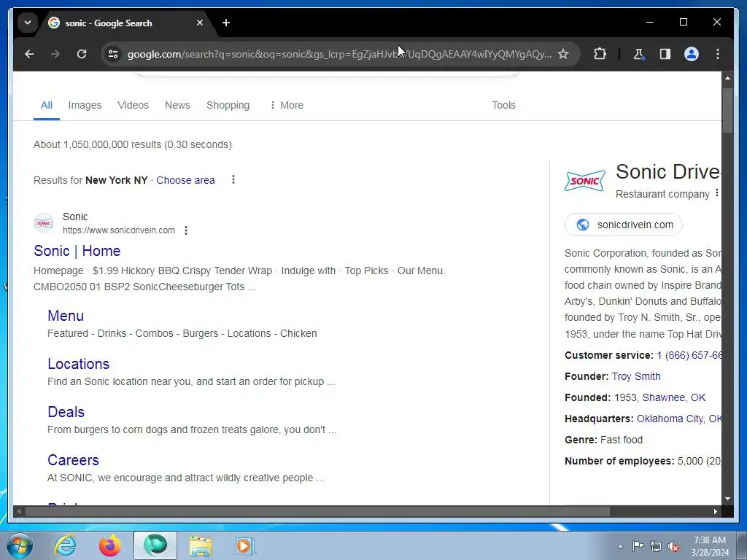Viewport: 747px width, 560px height.
Task: Select the All results tab
Action: (46, 105)
